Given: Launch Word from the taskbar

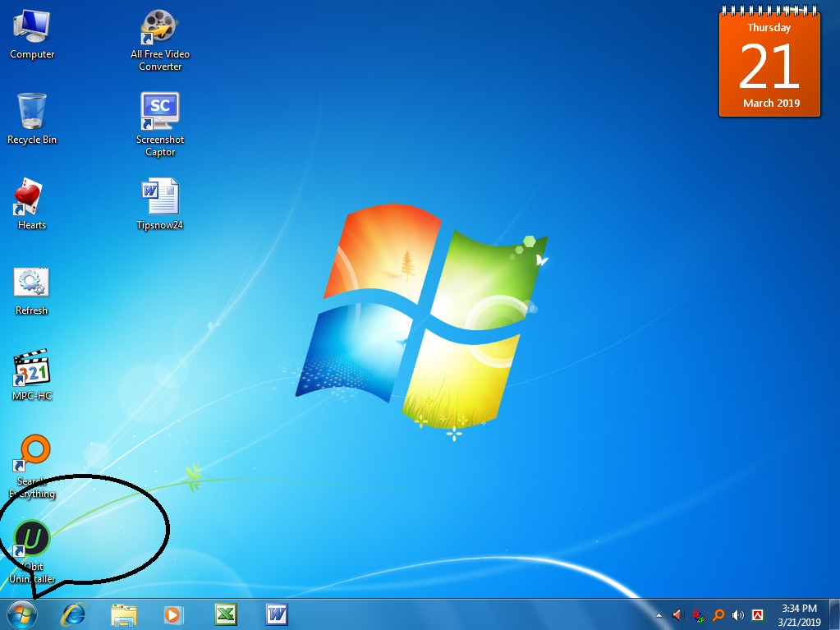Looking at the screenshot, I should [x=277, y=614].
